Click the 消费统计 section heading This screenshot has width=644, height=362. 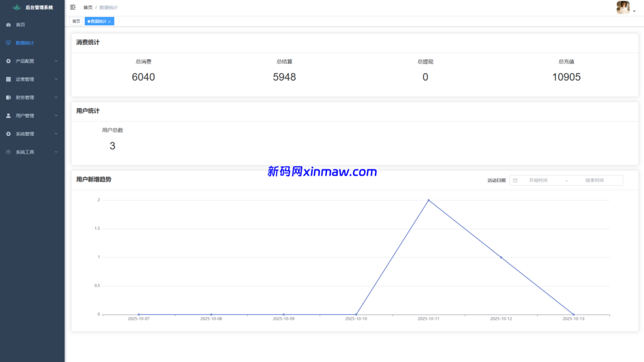pyautogui.click(x=88, y=42)
